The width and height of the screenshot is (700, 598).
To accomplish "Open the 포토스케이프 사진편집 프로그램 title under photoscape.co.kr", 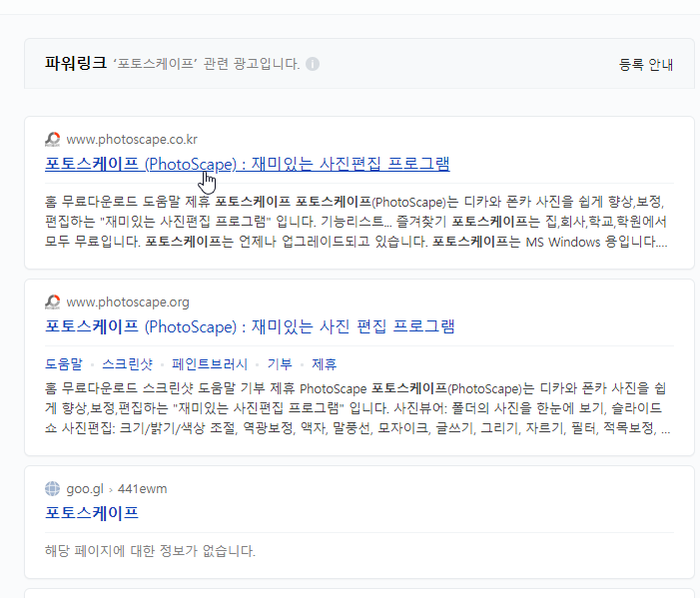I will (248, 164).
